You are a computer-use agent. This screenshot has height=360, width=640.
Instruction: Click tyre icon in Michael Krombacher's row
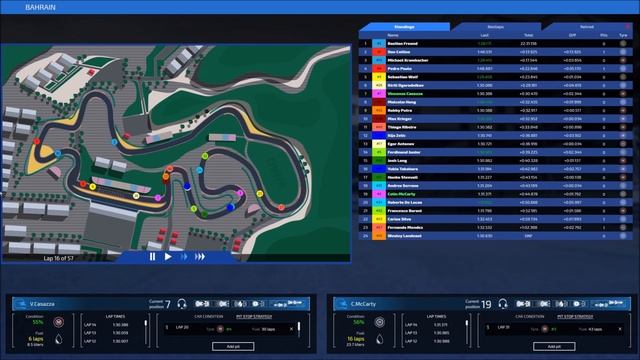[623, 60]
